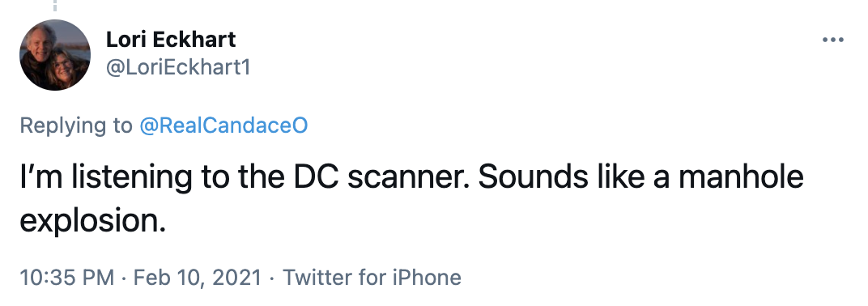The image size is (868, 306).
Task: Open the Twitter for iPhone source link
Action: [x=372, y=277]
